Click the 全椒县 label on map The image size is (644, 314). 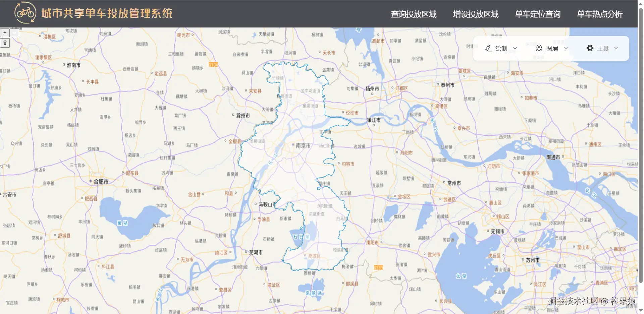235,141
